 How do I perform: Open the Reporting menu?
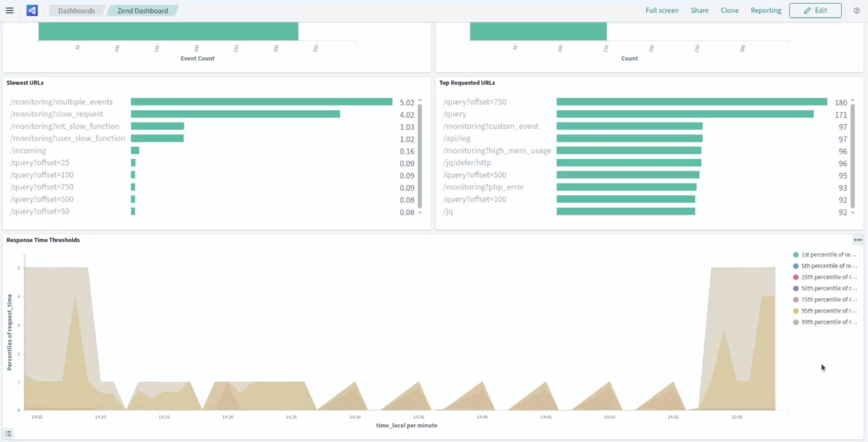[x=766, y=10]
